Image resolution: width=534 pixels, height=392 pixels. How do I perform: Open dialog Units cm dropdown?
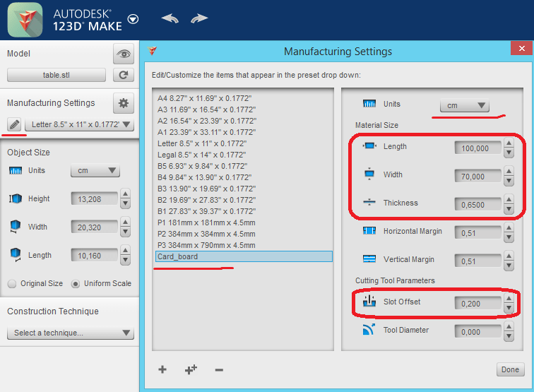465,105
